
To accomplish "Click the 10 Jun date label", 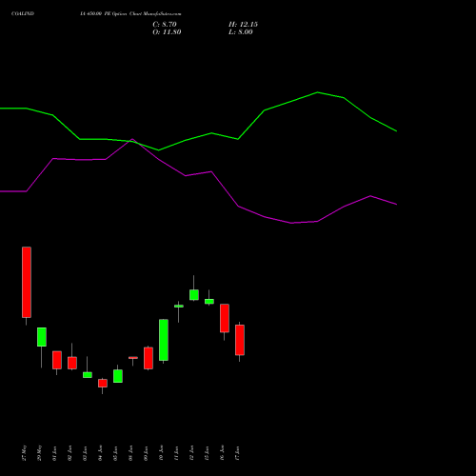I will click(x=162, y=453).
